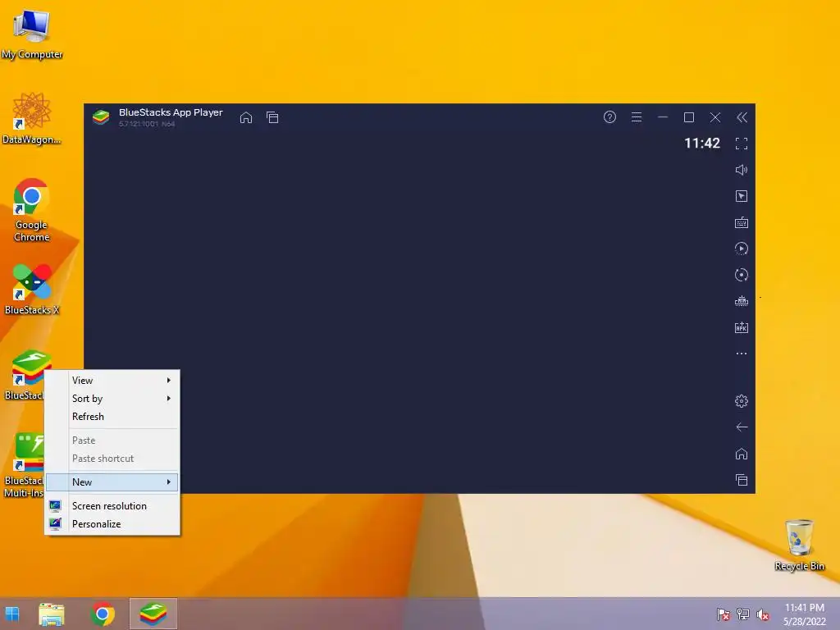Open File Explorer from the taskbar
This screenshot has height=630, width=840.
[x=52, y=614]
